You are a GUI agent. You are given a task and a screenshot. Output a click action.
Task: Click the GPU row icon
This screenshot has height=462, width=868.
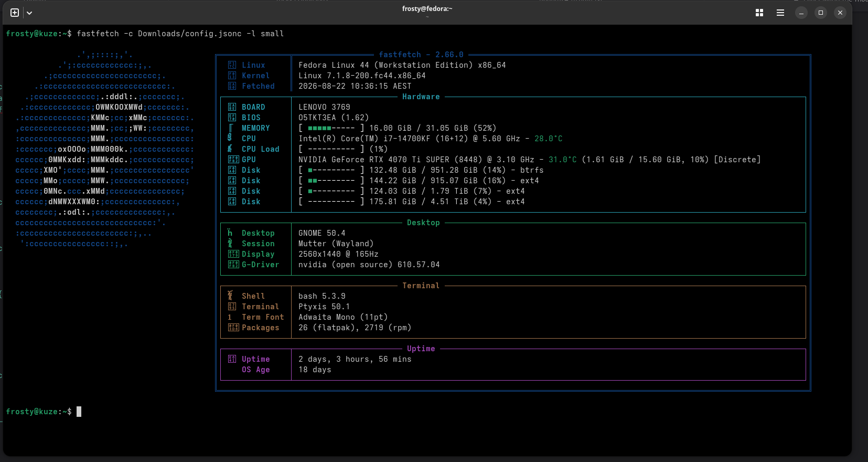(233, 160)
